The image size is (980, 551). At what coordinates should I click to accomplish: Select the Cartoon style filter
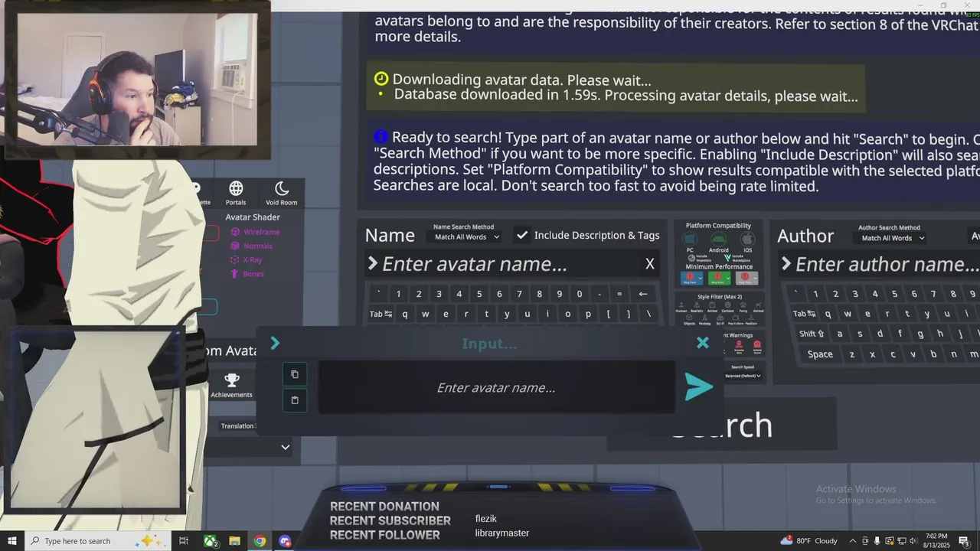click(727, 307)
